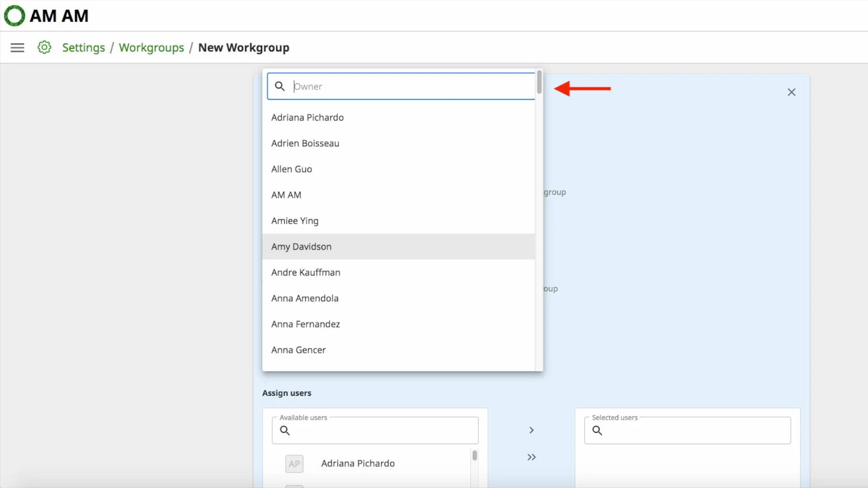Select Adriana Pichardo as owner
The image size is (868, 488).
pos(399,117)
